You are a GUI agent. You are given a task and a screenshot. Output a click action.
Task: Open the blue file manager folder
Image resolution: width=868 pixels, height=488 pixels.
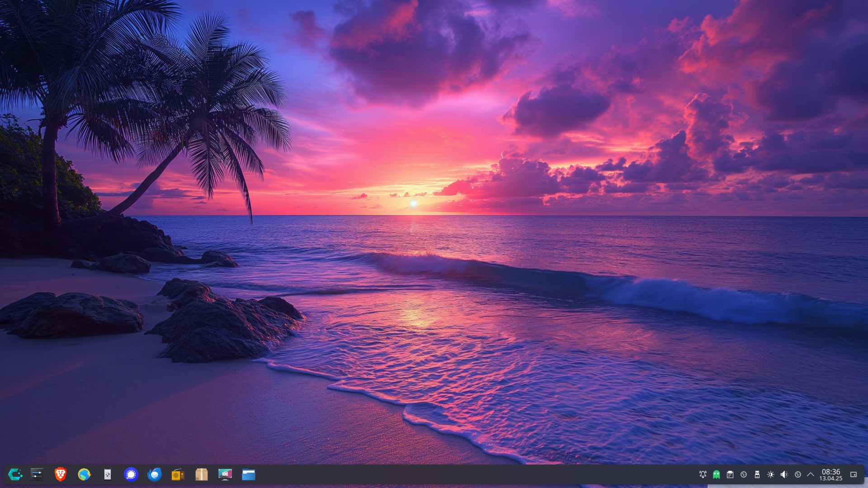click(x=249, y=474)
